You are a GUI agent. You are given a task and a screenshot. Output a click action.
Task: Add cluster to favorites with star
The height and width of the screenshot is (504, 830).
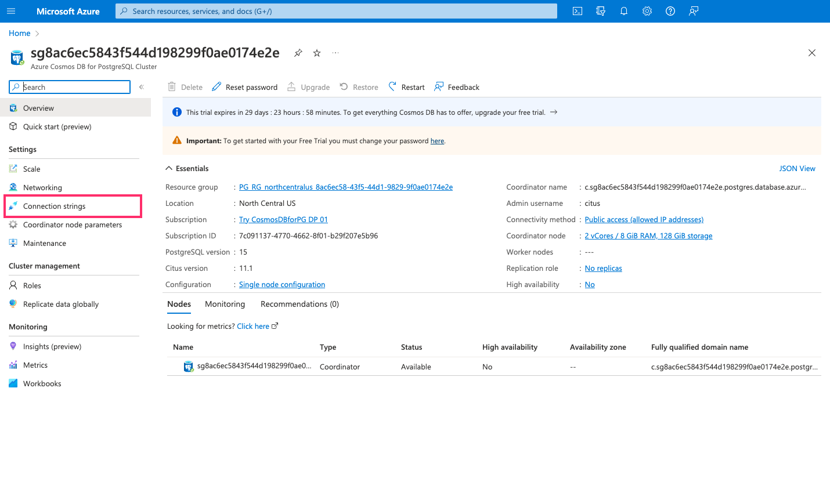(316, 52)
